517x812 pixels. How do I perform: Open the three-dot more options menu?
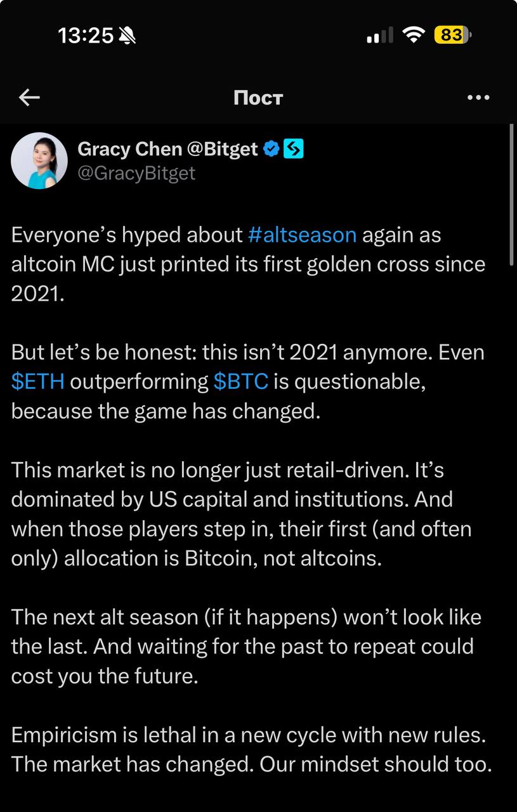point(478,98)
